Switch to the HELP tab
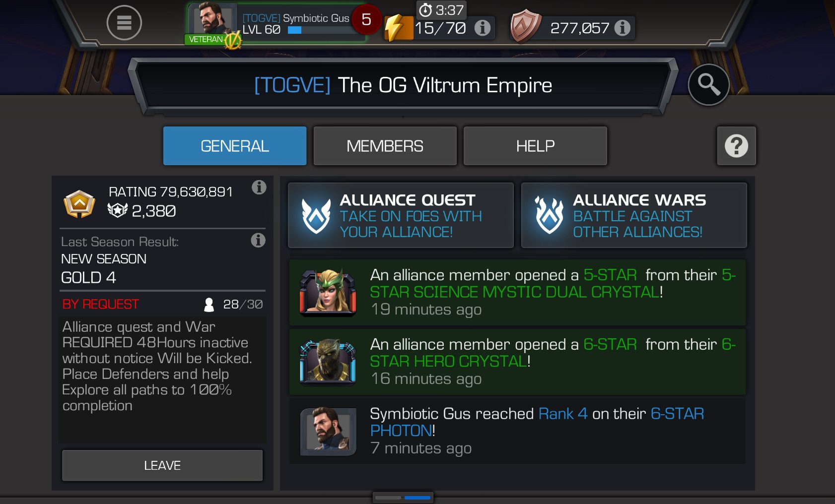 535,146
